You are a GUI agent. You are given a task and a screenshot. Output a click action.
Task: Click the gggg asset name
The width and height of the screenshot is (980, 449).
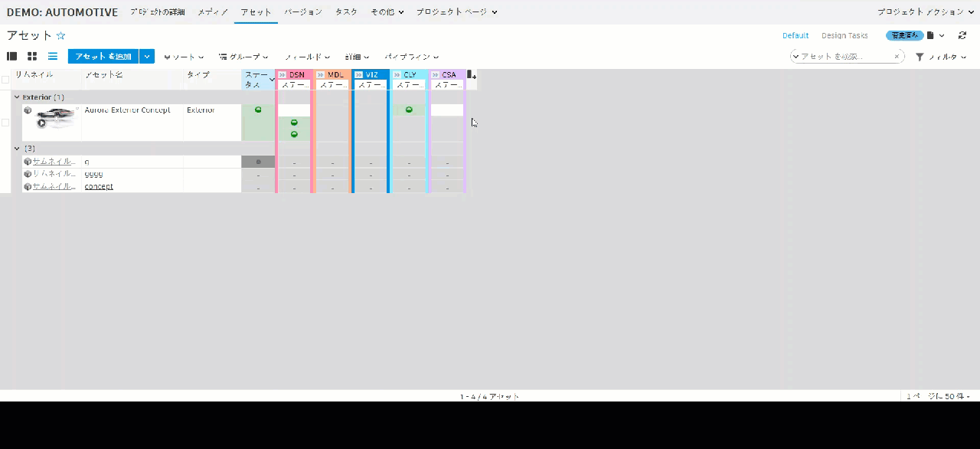(93, 174)
